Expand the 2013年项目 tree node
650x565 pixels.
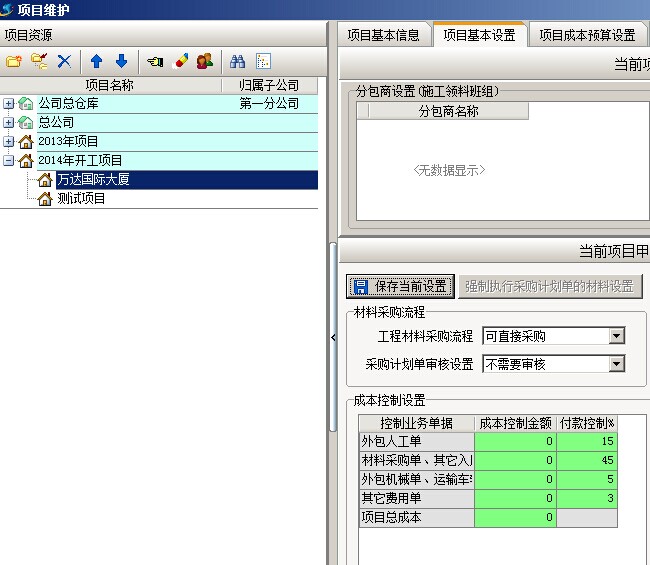9,141
